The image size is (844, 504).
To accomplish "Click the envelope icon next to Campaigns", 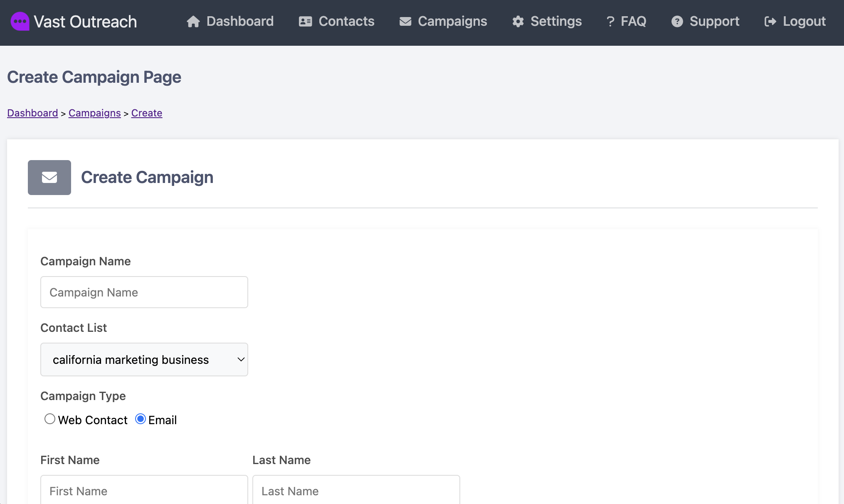I will pos(405,22).
